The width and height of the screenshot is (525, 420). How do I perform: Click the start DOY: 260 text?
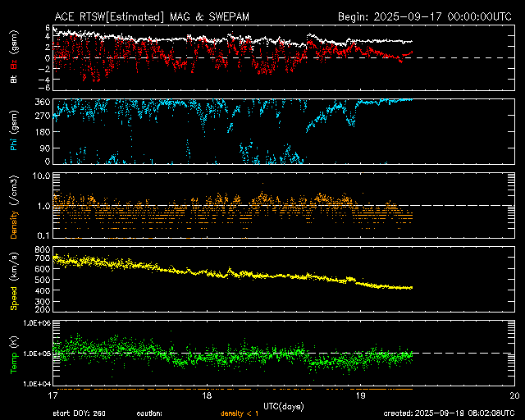[80, 413]
